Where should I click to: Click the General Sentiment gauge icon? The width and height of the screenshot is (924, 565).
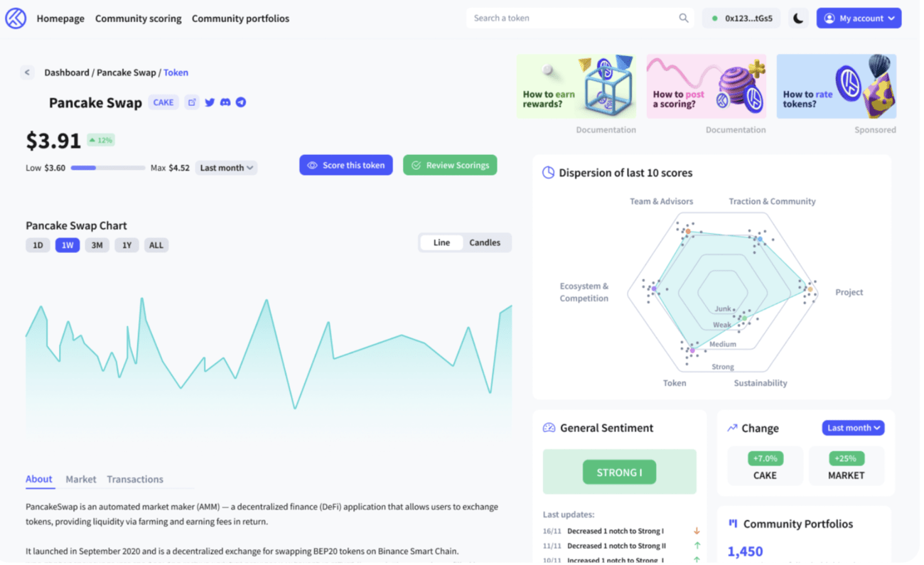pos(549,428)
